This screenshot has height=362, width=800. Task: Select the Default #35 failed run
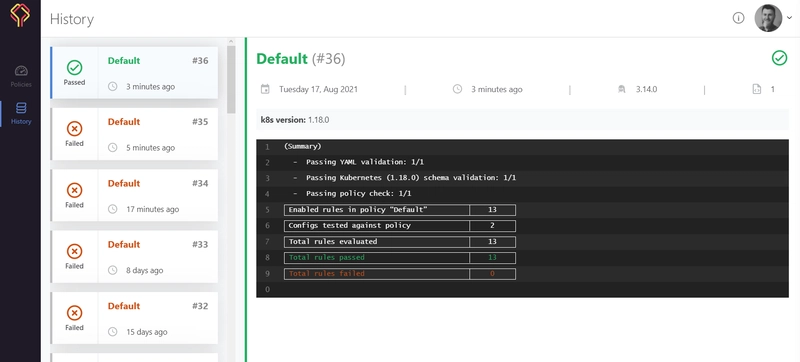coord(135,134)
